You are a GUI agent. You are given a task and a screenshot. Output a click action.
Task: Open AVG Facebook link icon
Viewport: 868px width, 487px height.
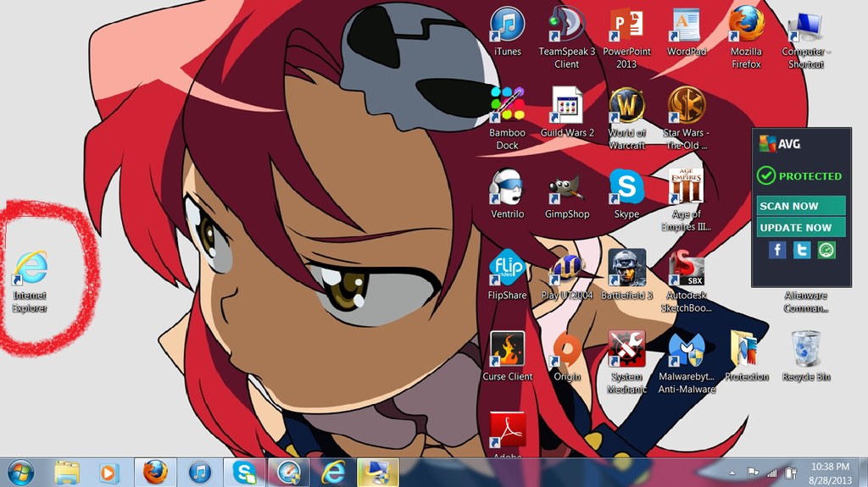click(x=777, y=250)
